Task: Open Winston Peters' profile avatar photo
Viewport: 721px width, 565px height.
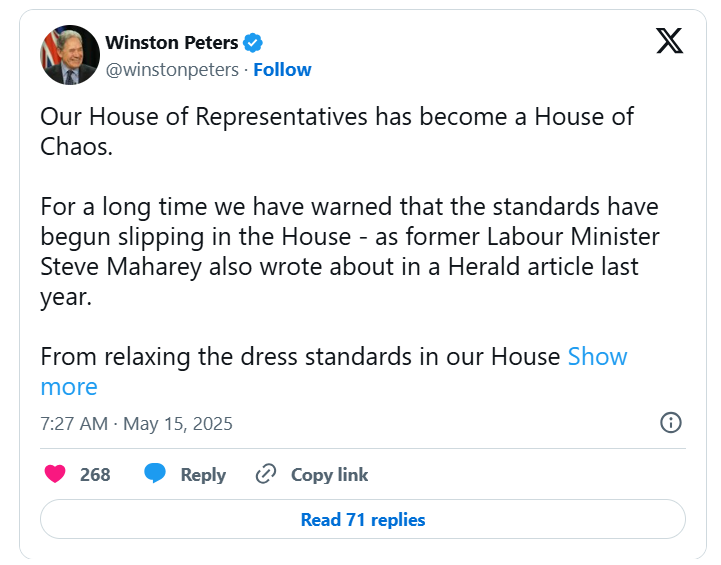Action: point(70,55)
